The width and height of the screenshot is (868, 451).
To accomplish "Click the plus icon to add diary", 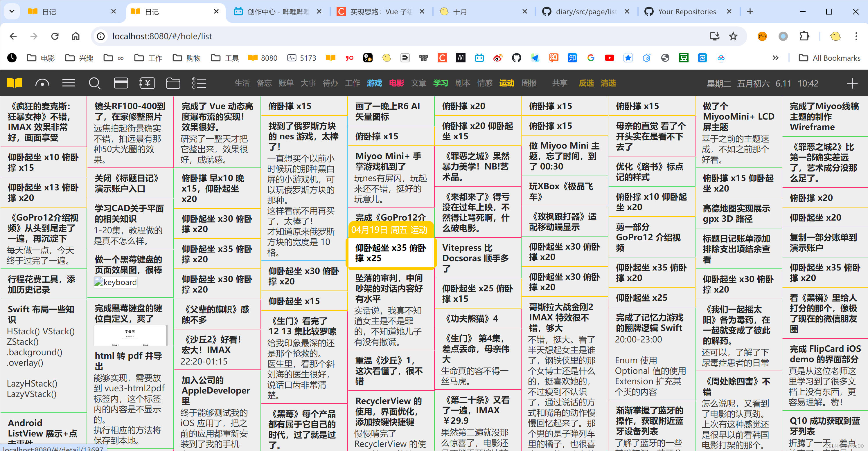I will pyautogui.click(x=852, y=83).
